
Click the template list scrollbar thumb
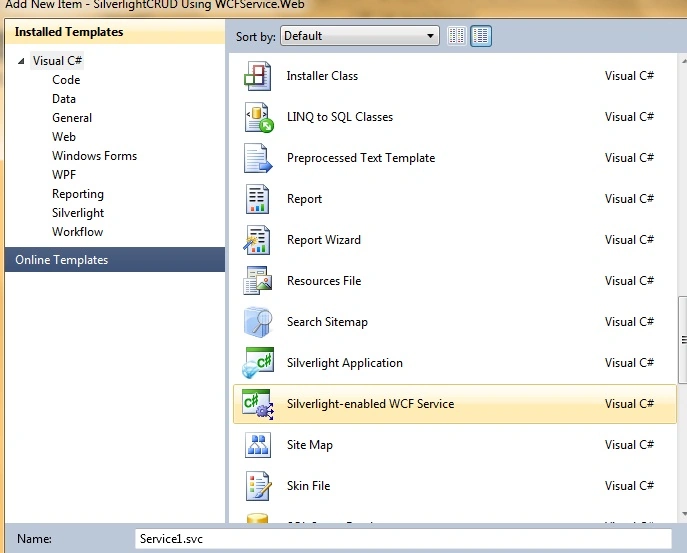click(x=682, y=340)
